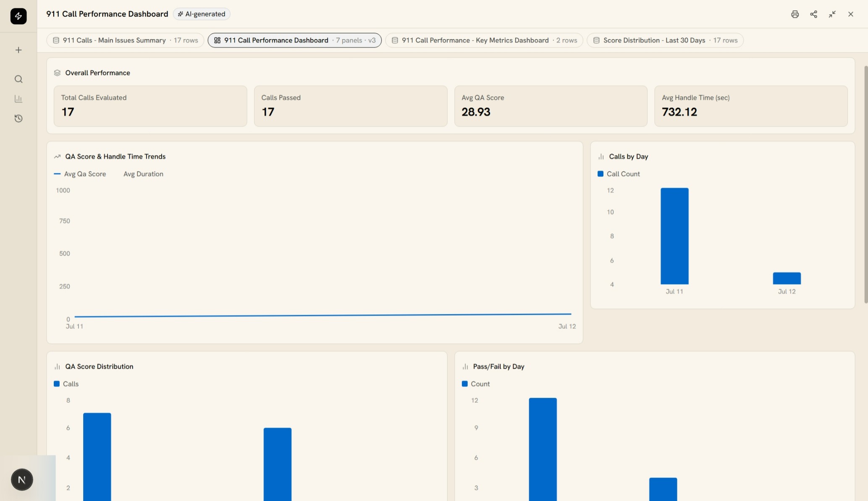Click the trend icon beside QA Score & Handle Time Trends

click(58, 156)
